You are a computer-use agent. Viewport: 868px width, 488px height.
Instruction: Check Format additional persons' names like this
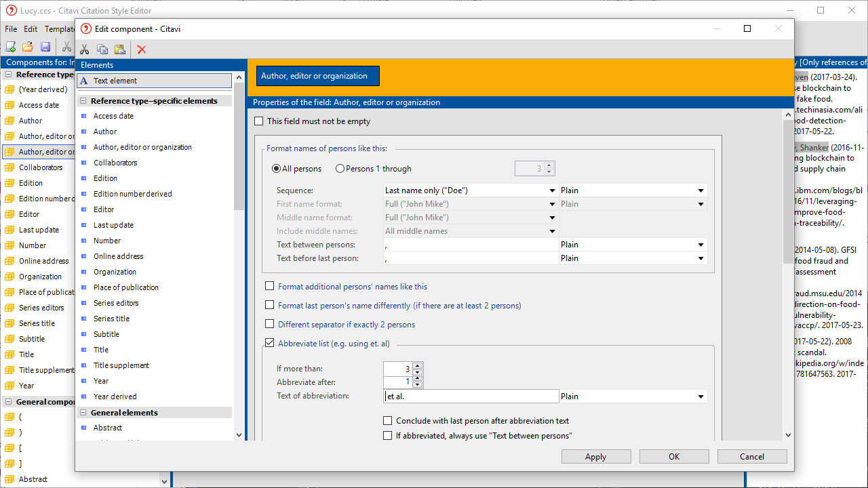[x=270, y=287]
